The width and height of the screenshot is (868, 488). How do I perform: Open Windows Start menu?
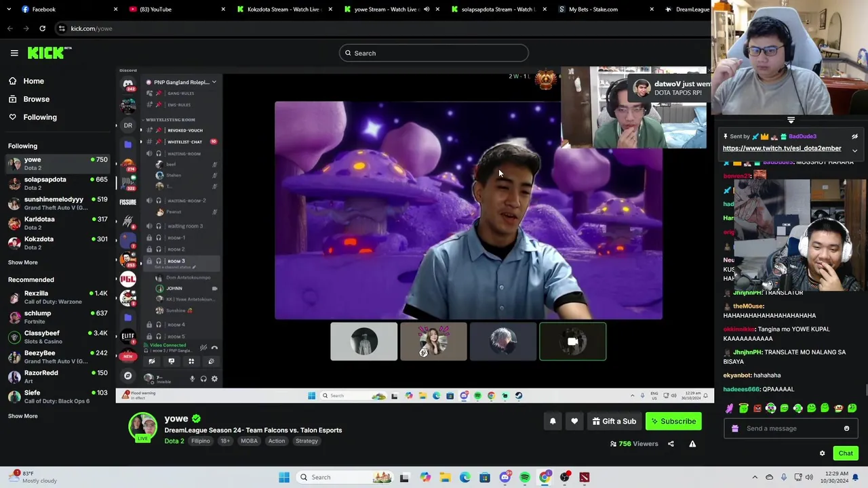pos(284,477)
